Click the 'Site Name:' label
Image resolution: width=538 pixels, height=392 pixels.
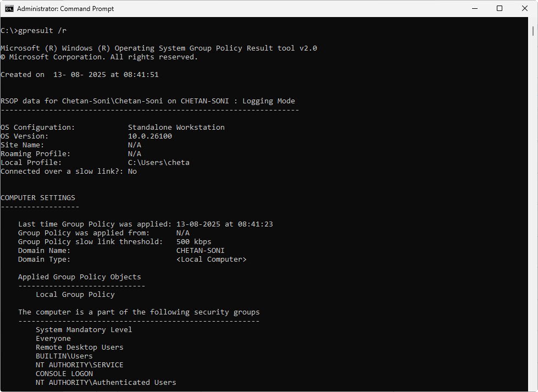(23, 145)
